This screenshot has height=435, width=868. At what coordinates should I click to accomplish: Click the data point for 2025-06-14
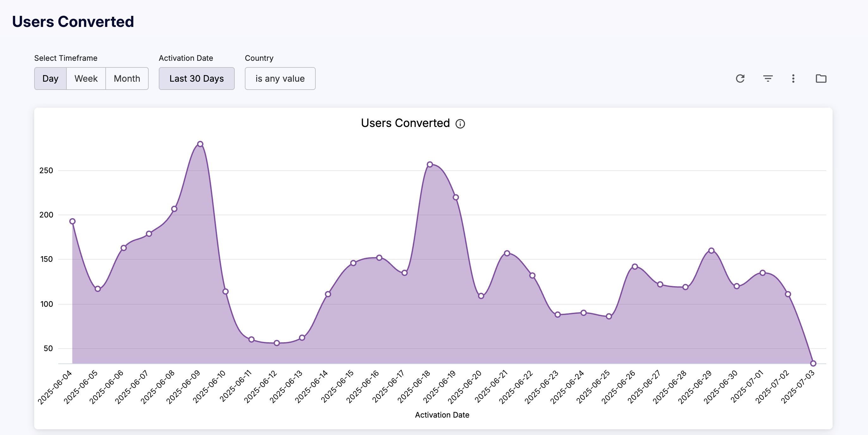328,294
